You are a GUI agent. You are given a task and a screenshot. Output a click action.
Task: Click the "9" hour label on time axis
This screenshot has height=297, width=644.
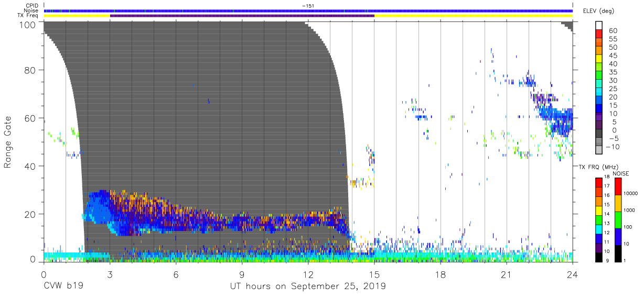click(x=242, y=274)
